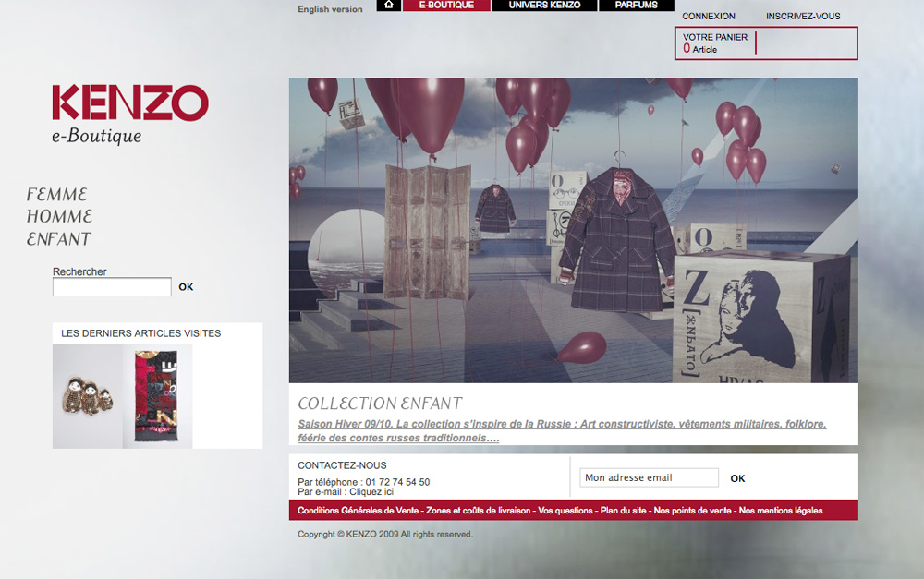Viewport: 924px width, 579px height.
Task: Switch to the UNIVERS KENZO tab
Action: (x=544, y=6)
